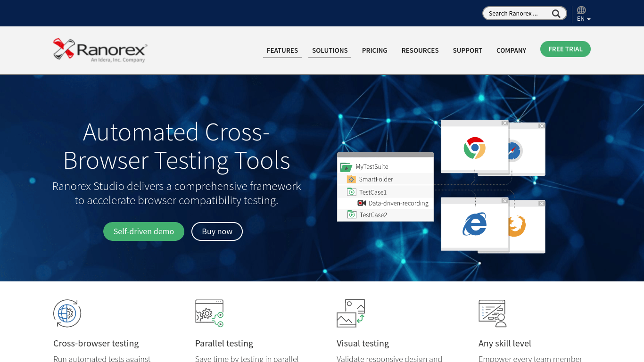Screen dimensions: 644x362
Task: Click the Any skill level icon
Action: 492,313
